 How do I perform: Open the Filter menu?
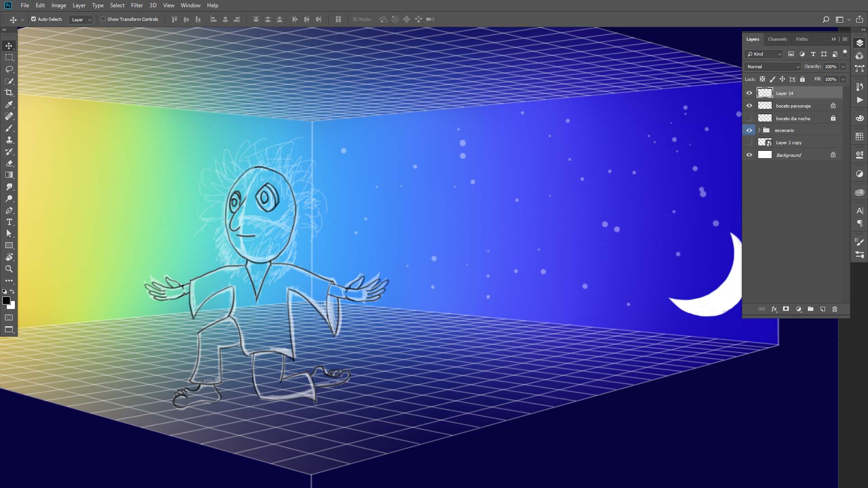coord(137,5)
